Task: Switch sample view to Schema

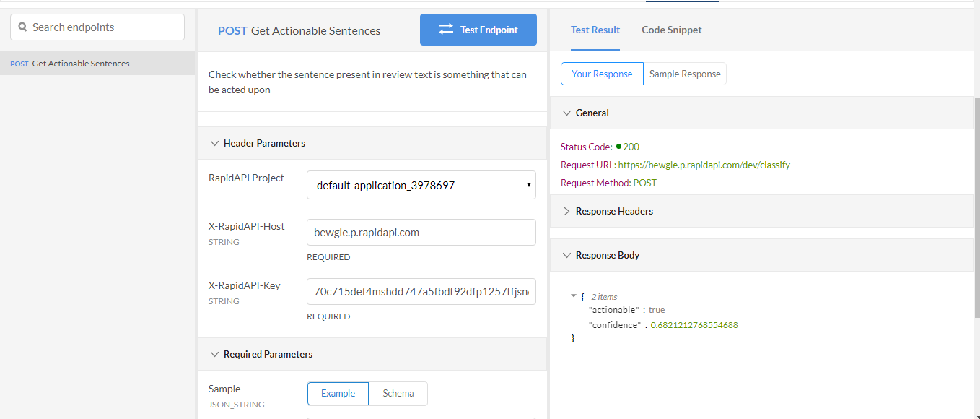Action: [x=398, y=394]
